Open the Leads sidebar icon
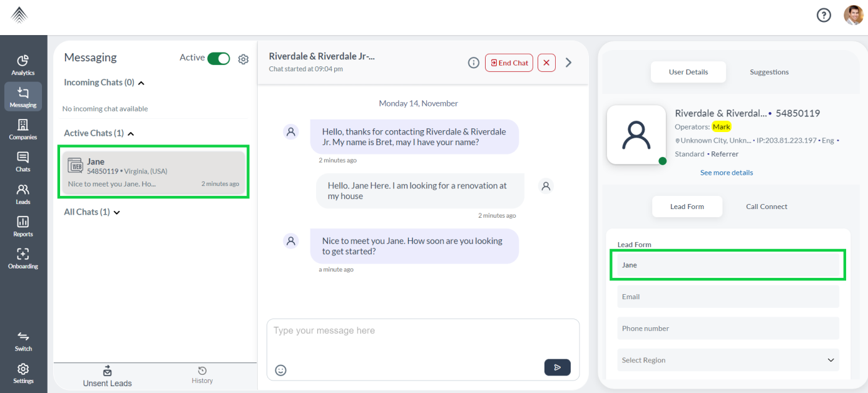Viewport: 868px width, 393px height. 23,194
